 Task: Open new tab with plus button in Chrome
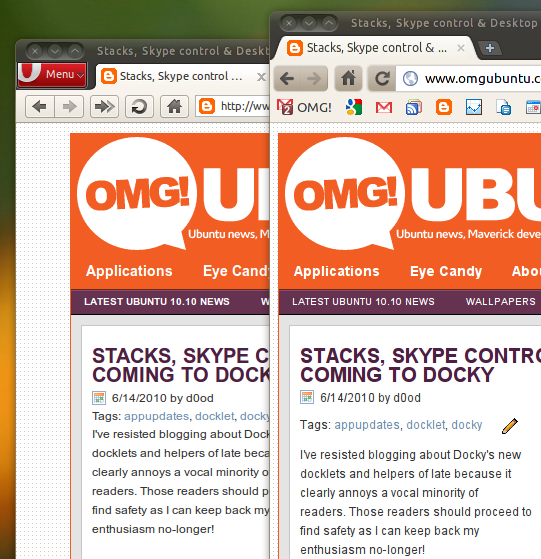click(x=490, y=48)
